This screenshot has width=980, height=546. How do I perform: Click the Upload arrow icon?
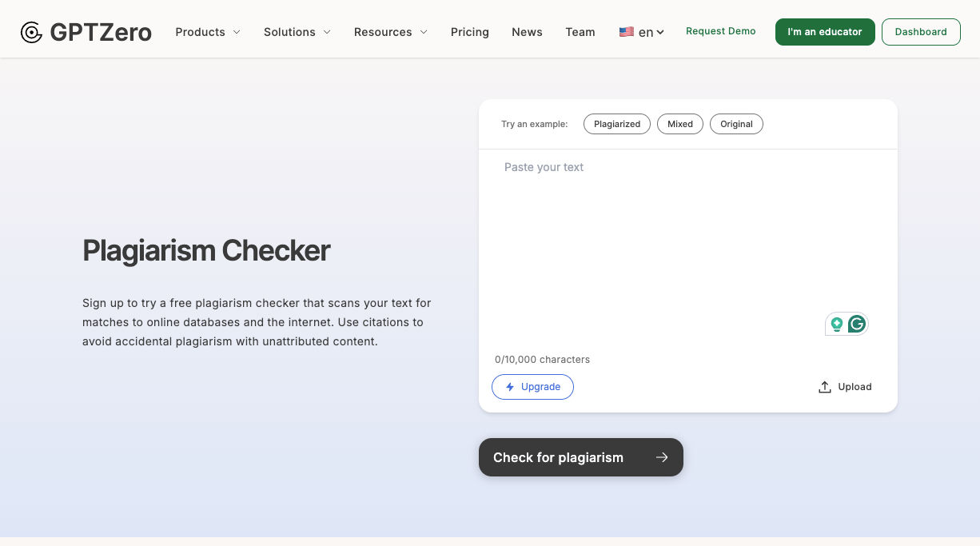825,387
